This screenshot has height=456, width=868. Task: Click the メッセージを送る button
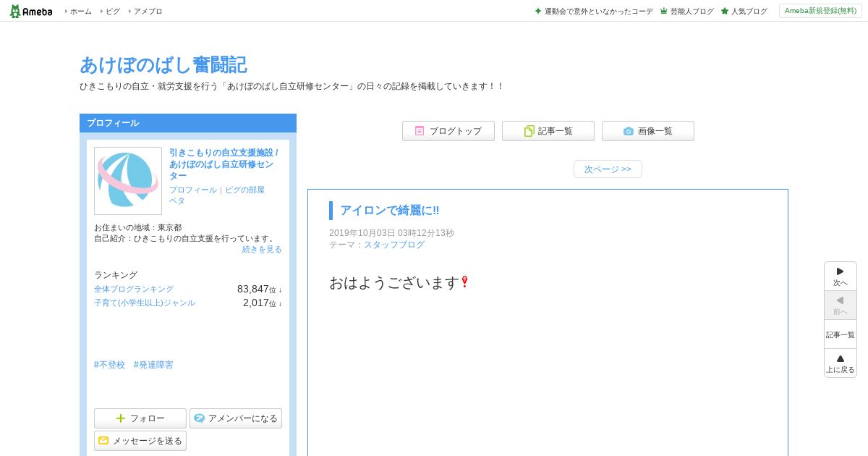pos(140,441)
